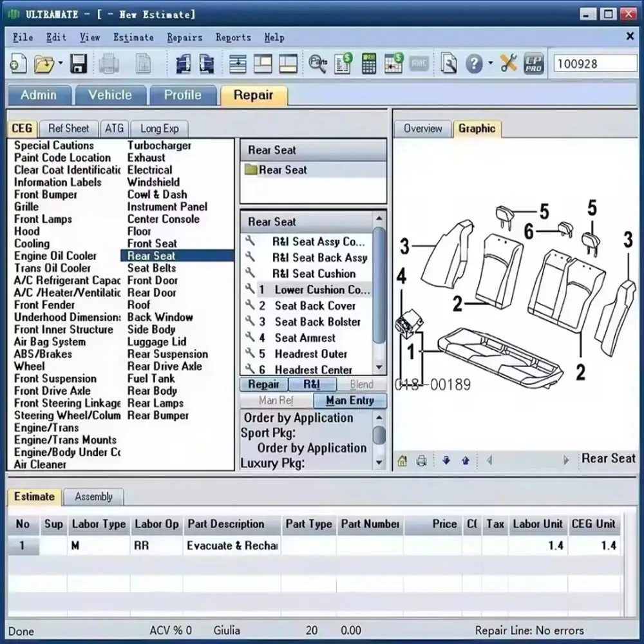
Task: Toggle the Man Ref button
Action: (276, 401)
